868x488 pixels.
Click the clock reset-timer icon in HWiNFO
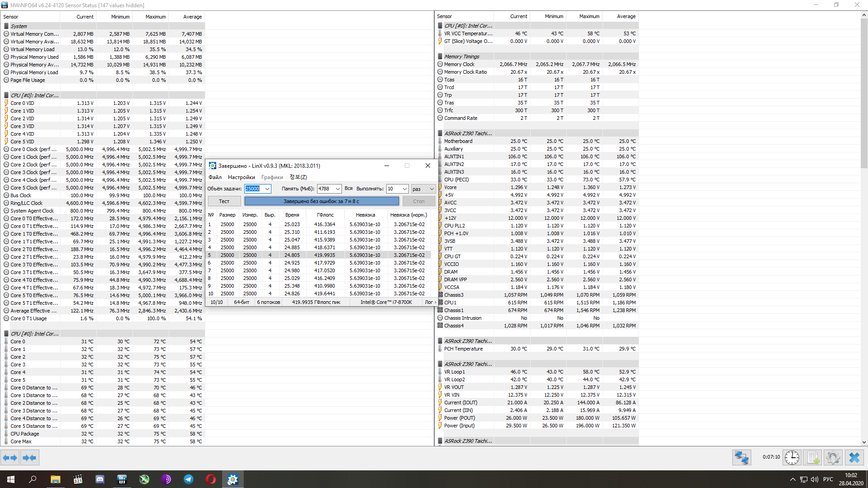click(792, 458)
